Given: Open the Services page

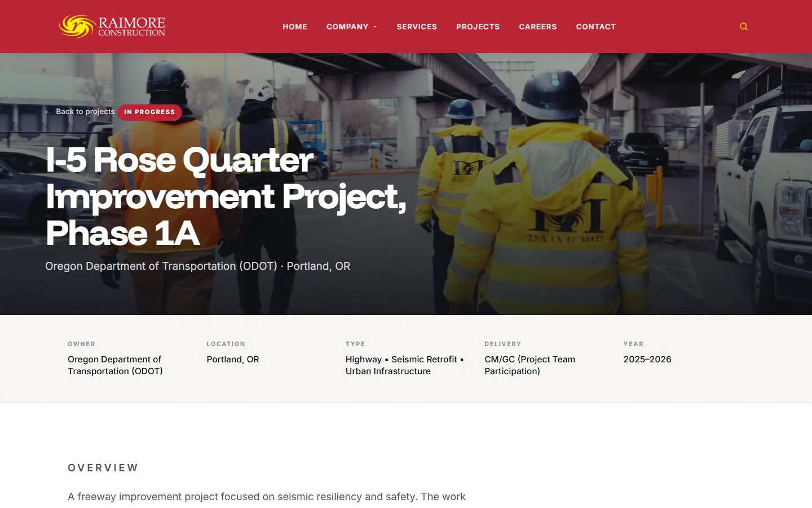Looking at the screenshot, I should tap(417, 27).
